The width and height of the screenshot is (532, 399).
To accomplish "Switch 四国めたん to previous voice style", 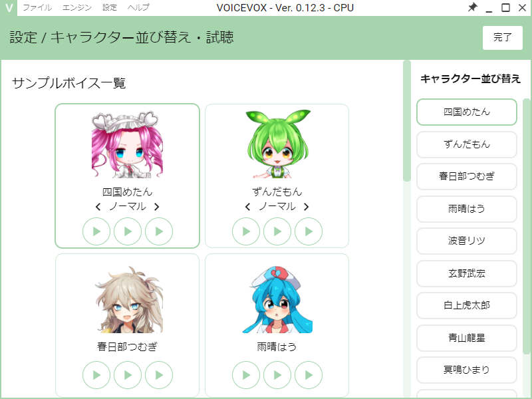I will click(98, 207).
